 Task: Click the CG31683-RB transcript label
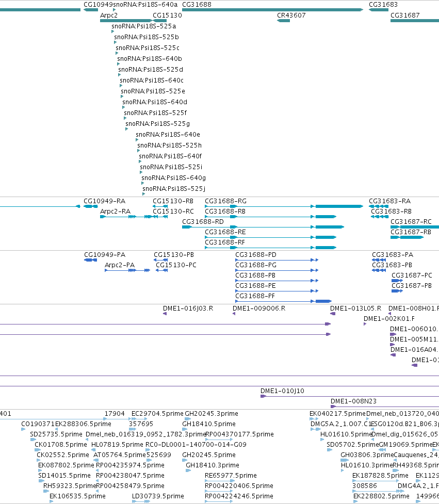tap(391, 212)
